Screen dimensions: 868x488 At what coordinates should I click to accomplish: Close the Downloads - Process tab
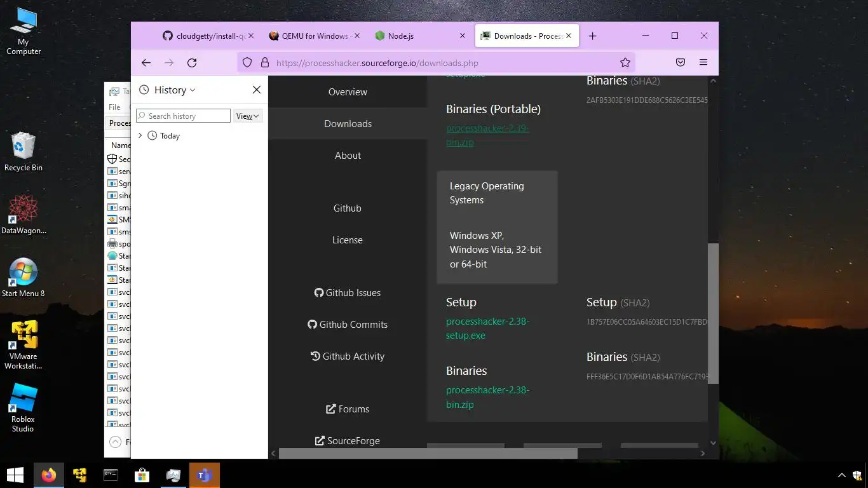point(569,36)
